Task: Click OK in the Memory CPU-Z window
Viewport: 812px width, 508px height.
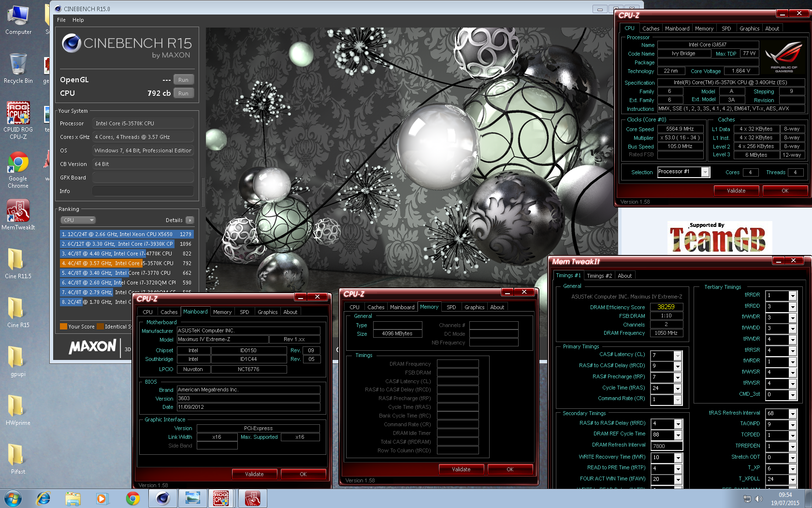Action: [510, 469]
